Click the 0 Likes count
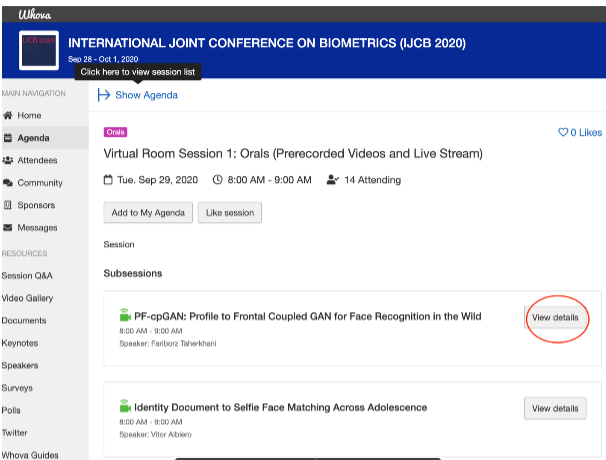Image resolution: width=606 pixels, height=460 pixels. [x=586, y=133]
